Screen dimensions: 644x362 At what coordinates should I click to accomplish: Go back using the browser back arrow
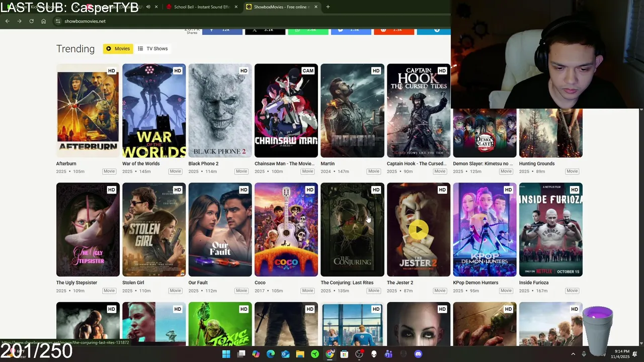(7, 21)
